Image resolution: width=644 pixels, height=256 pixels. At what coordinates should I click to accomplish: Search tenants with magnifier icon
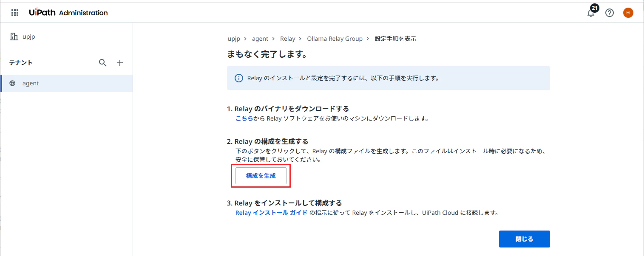coord(102,63)
